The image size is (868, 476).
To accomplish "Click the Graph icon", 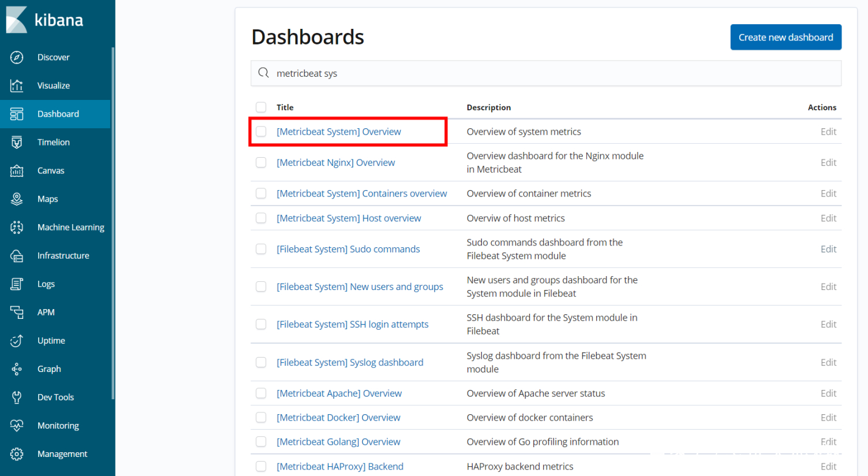I will (17, 369).
